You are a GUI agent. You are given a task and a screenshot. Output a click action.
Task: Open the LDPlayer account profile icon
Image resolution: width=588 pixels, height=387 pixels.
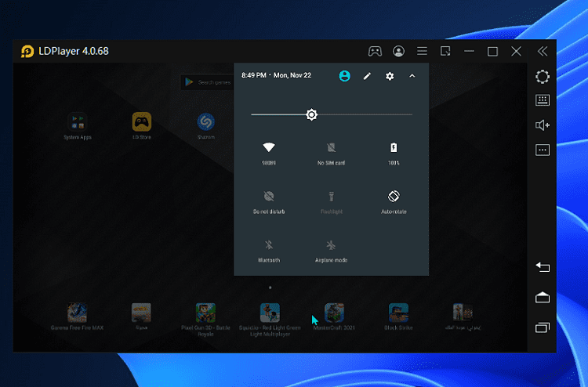tap(398, 52)
